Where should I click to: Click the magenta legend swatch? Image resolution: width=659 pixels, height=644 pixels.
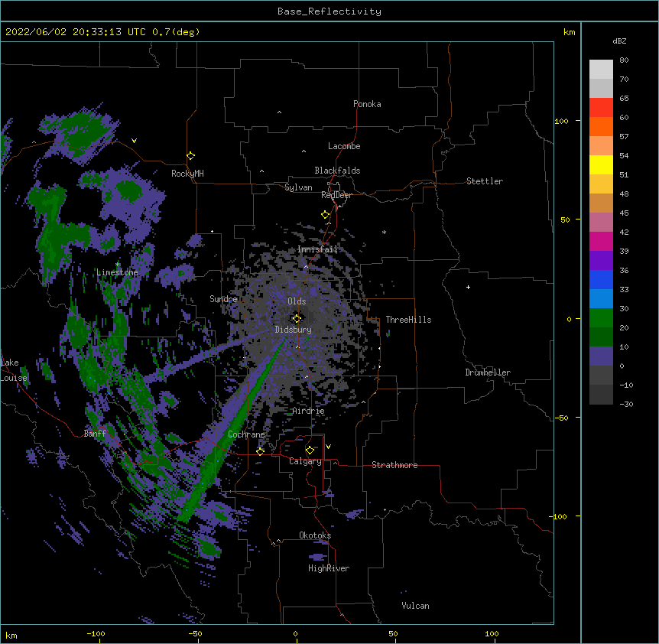[601, 241]
